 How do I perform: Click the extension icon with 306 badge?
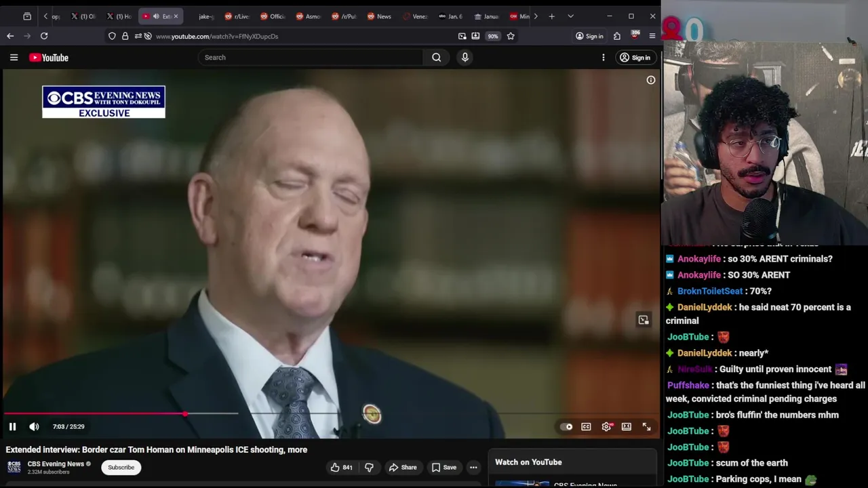[x=635, y=35]
